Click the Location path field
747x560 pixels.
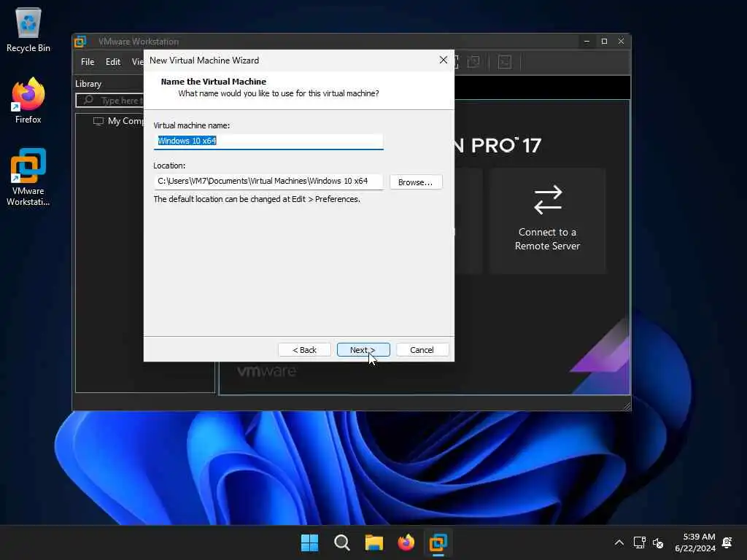(268, 182)
